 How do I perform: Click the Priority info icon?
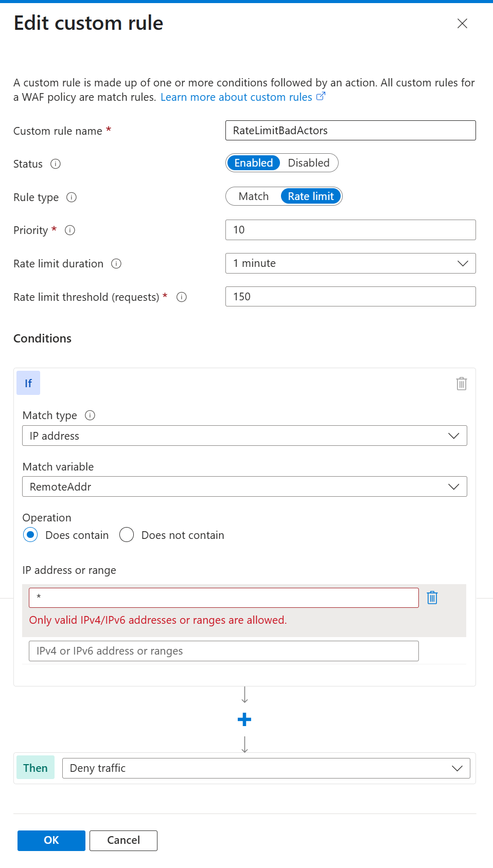[x=70, y=230]
